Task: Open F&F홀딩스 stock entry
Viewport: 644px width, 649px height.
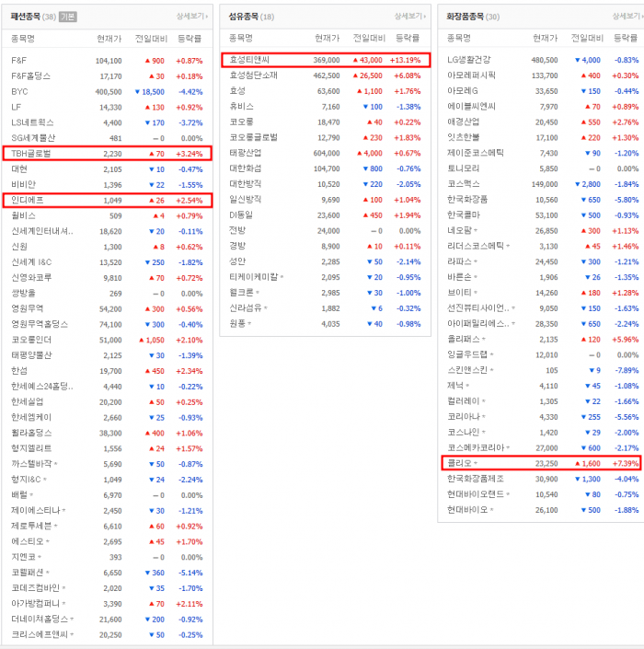Action: [x=31, y=76]
